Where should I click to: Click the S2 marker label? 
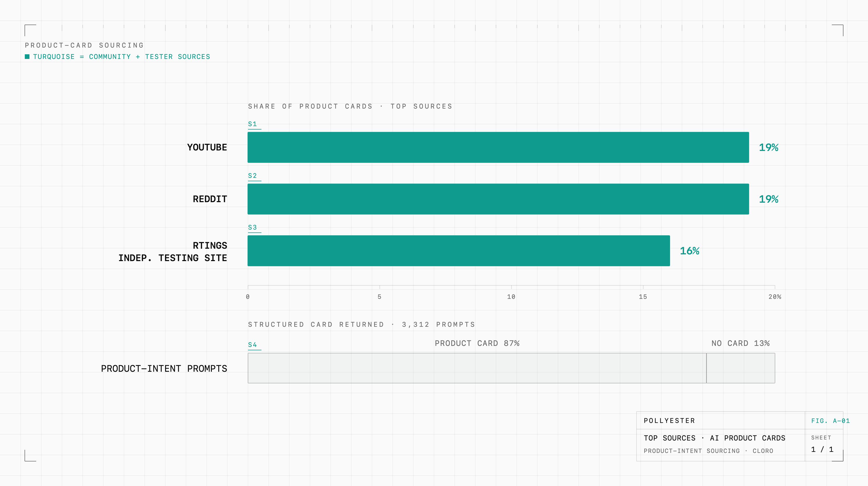tap(252, 175)
